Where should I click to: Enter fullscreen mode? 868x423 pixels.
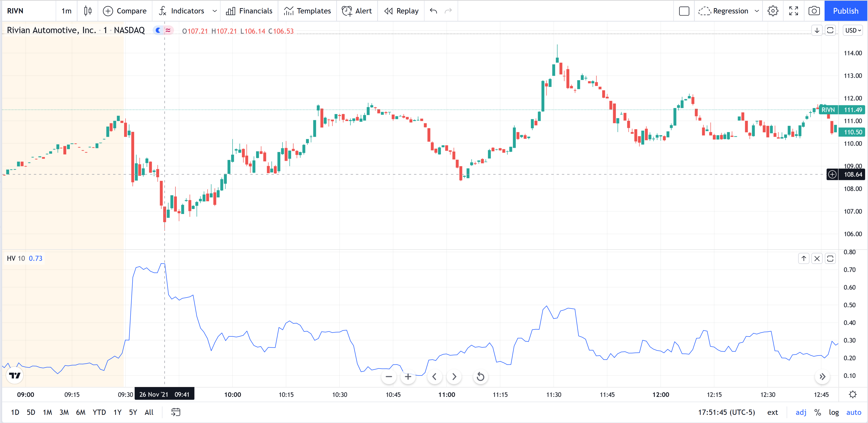pyautogui.click(x=794, y=11)
